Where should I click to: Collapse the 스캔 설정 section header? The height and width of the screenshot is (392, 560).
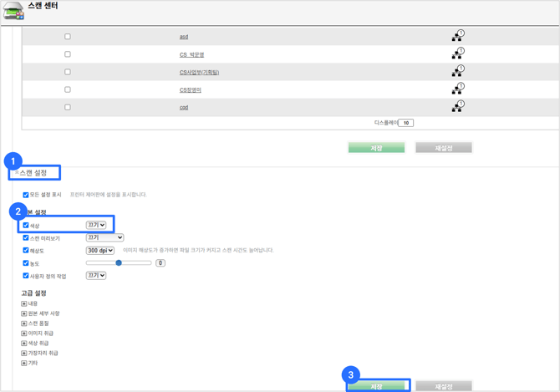tap(31, 173)
